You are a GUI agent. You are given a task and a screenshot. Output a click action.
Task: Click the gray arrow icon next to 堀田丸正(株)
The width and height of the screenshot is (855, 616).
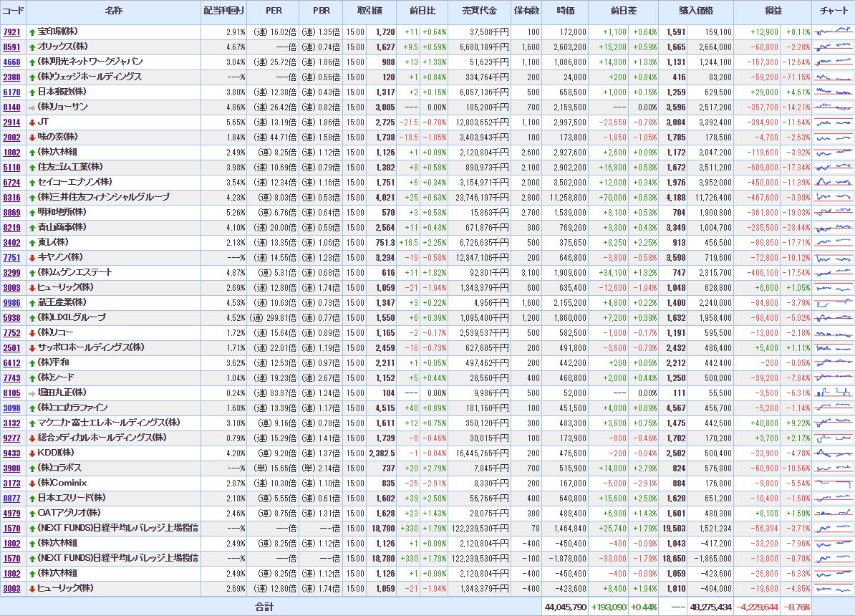click(32, 393)
